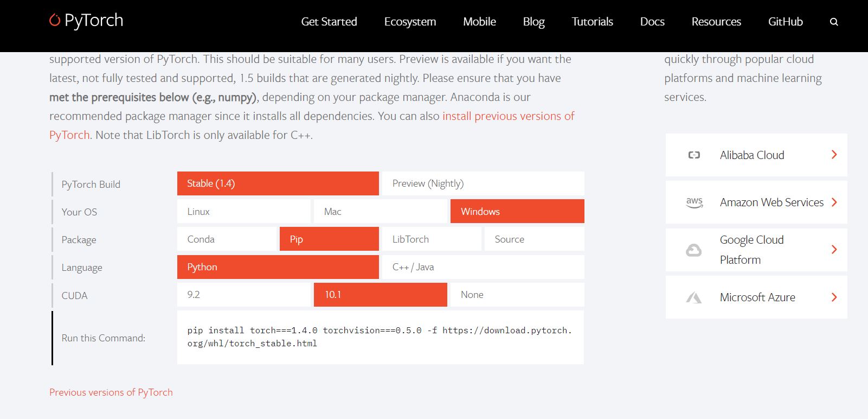Viewport: 868px width, 419px height.
Task: Visit the GitHub link in the navigation bar
Action: click(x=785, y=22)
